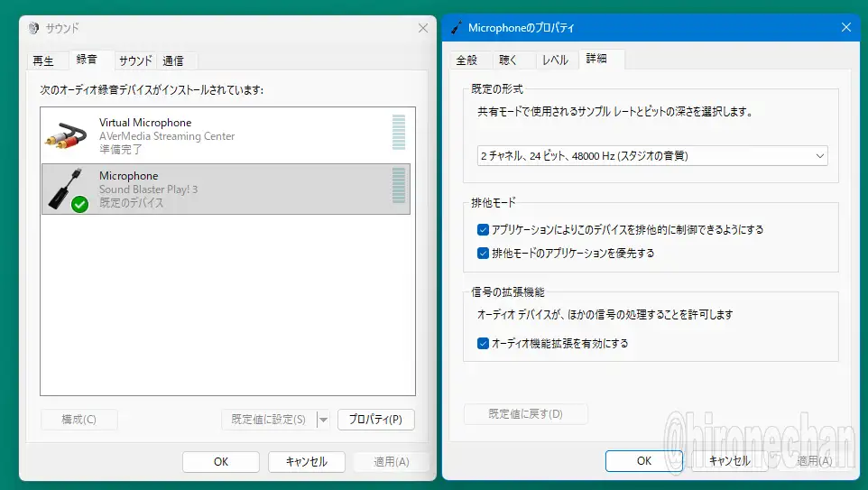Toggle exclusive control by applications checkbox
Image resolution: width=868 pixels, height=490 pixels.
483,230
